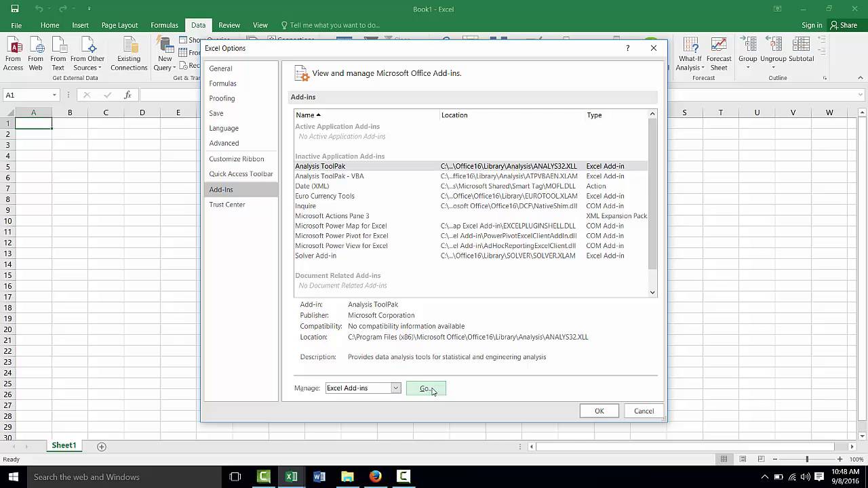The height and width of the screenshot is (488, 868).
Task: Sort add-ins by Name column header
Action: point(366,115)
